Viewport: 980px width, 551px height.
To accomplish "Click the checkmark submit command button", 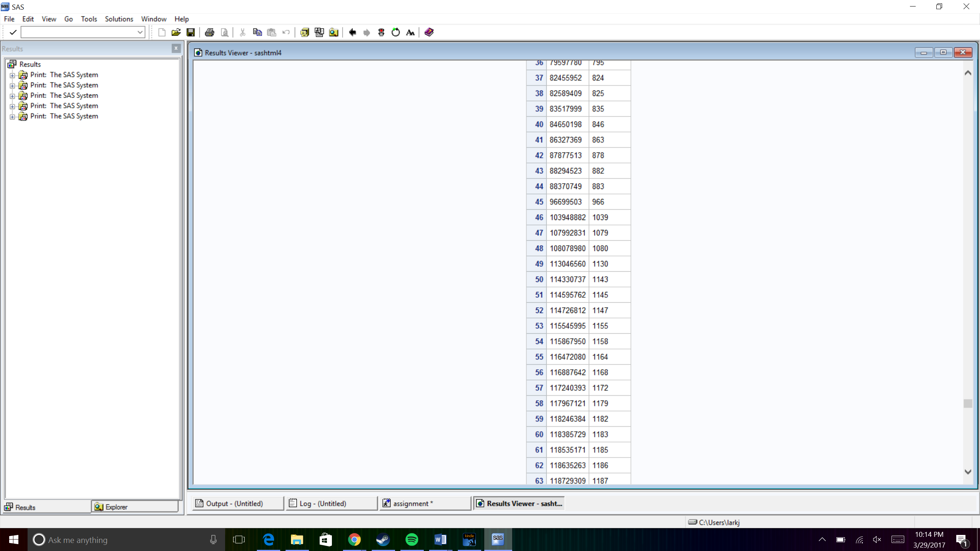I will (13, 33).
